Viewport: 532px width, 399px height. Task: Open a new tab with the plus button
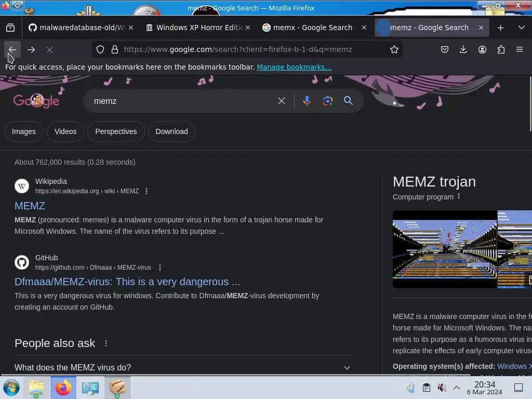coord(500,28)
